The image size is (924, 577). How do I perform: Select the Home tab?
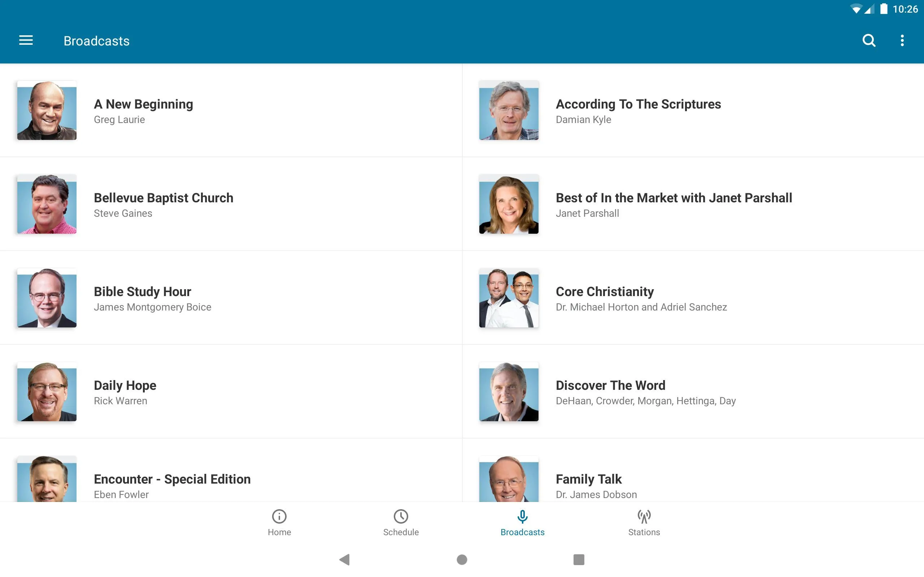[279, 523]
